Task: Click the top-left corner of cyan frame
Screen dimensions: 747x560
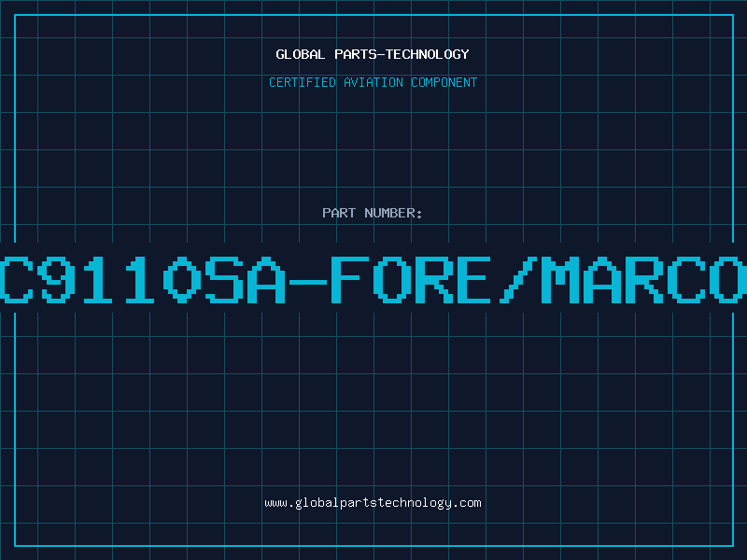Action: 15,15
